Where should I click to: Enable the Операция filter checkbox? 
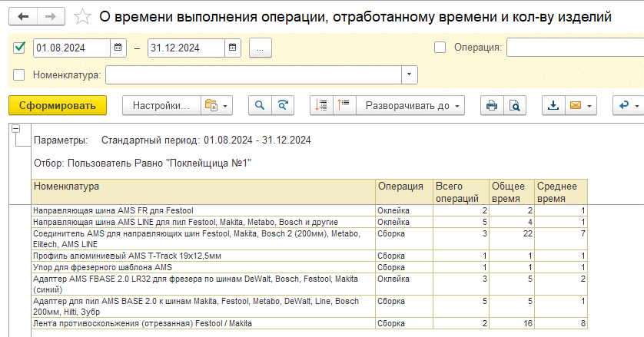440,48
